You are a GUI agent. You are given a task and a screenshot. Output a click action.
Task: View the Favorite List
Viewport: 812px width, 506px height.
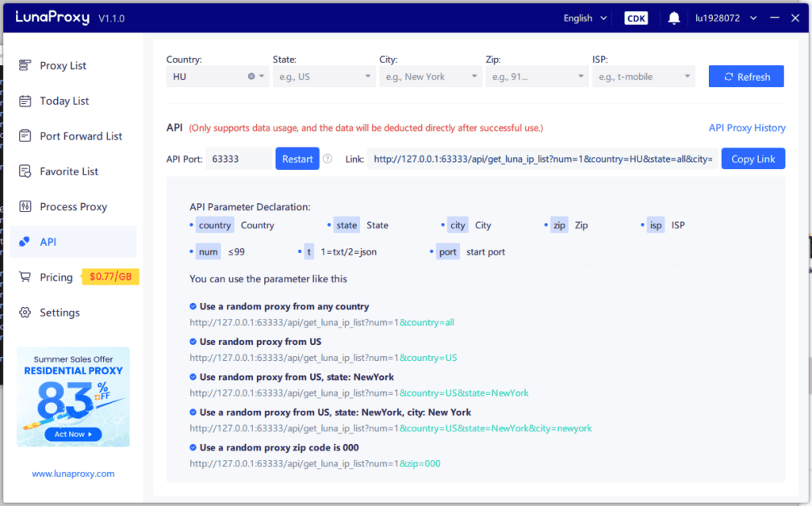click(68, 171)
